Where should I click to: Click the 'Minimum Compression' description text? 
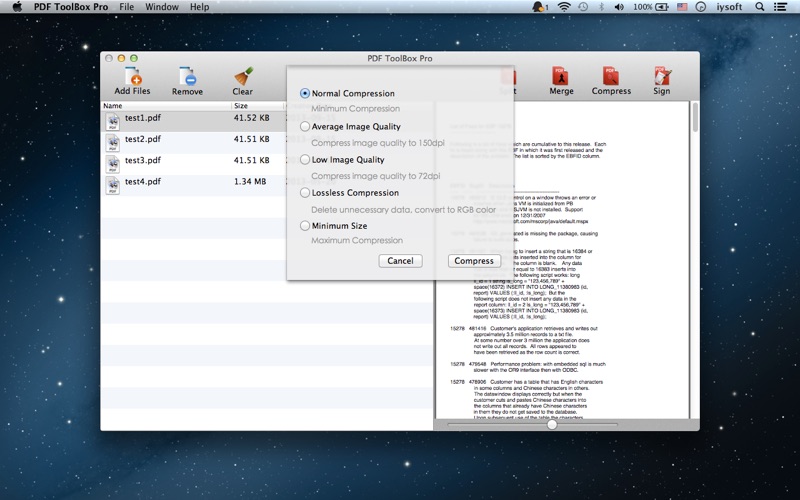tap(355, 109)
